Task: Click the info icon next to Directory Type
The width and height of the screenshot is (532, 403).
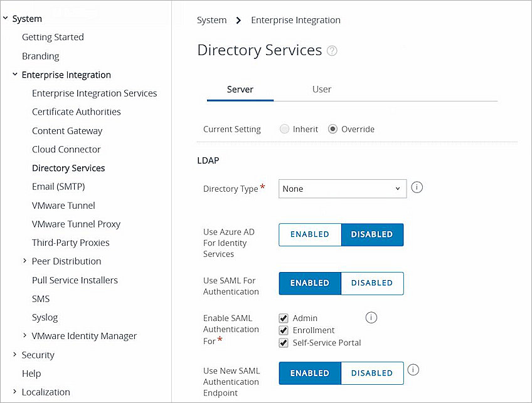Action: [x=417, y=187]
